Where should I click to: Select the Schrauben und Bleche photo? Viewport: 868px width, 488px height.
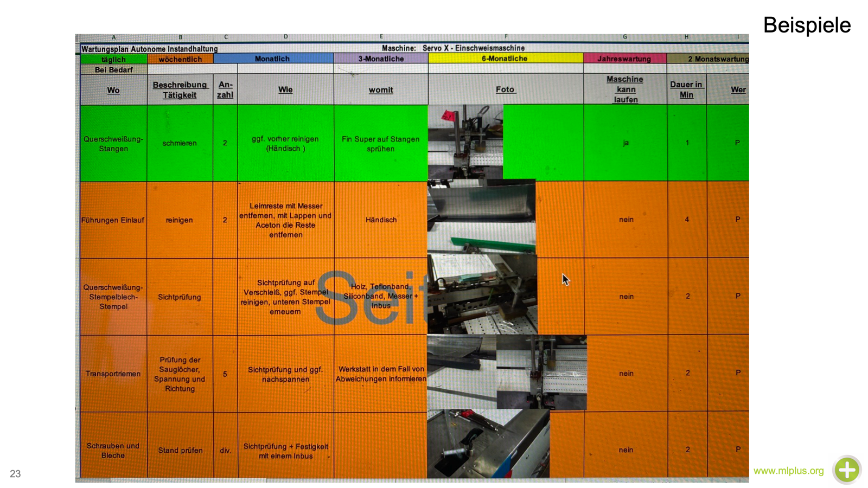[x=488, y=444]
